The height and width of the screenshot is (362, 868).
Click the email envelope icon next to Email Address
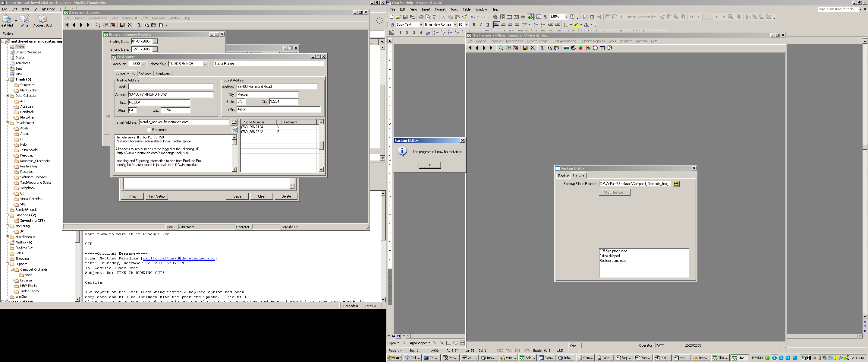pos(234,122)
